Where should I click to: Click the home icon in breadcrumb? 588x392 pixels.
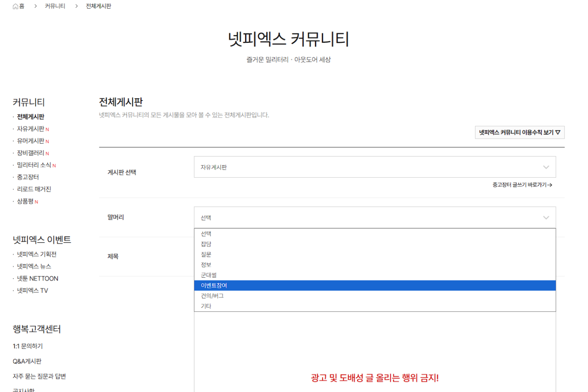16,6
